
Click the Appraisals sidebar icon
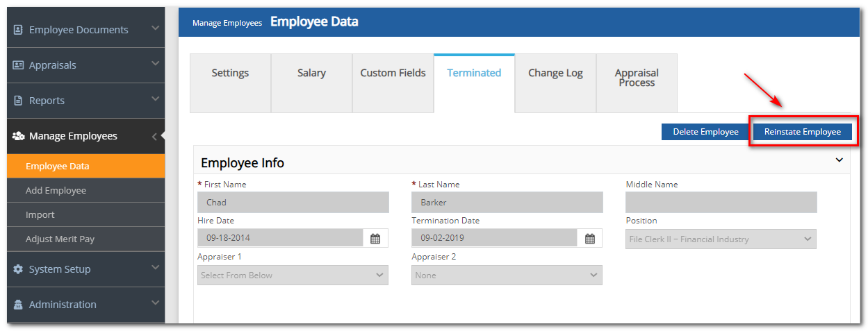[18, 65]
